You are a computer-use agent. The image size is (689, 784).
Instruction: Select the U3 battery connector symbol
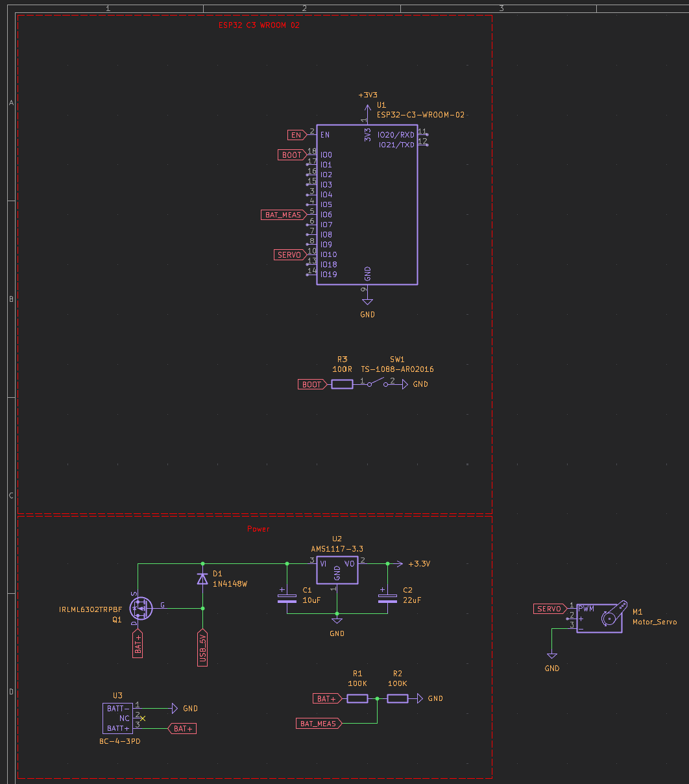click(117, 718)
